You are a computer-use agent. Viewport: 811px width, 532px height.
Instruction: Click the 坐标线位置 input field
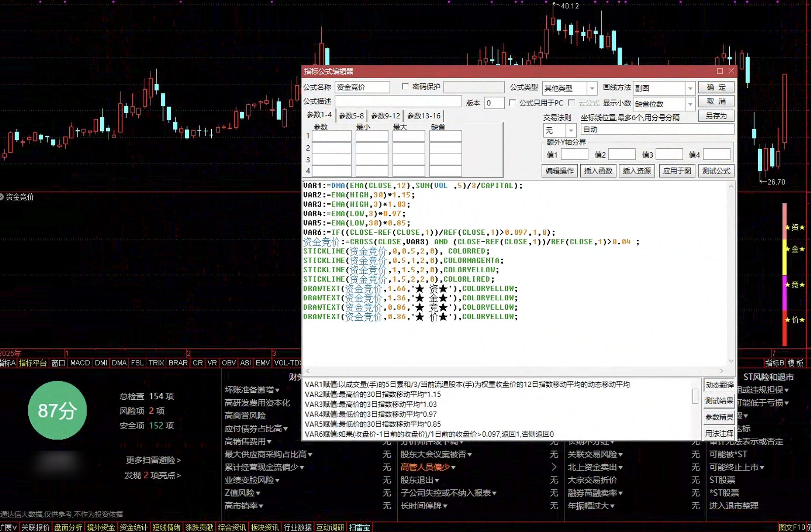[x=657, y=129]
